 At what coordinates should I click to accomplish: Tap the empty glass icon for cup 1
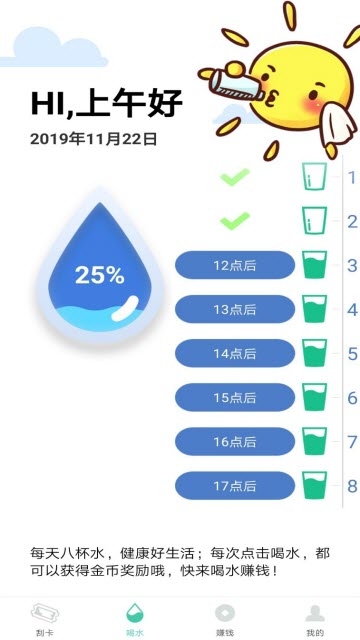point(314,176)
